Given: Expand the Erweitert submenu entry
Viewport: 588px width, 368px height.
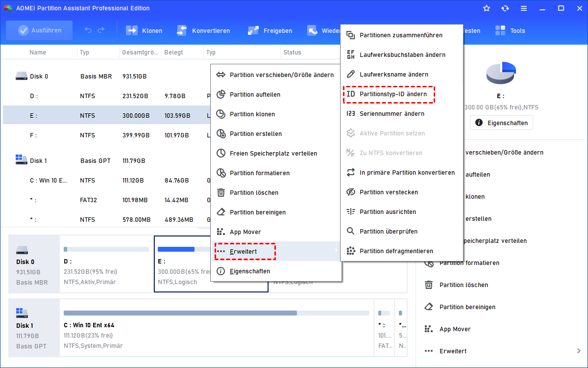Looking at the screenshot, I should pyautogui.click(x=275, y=251).
